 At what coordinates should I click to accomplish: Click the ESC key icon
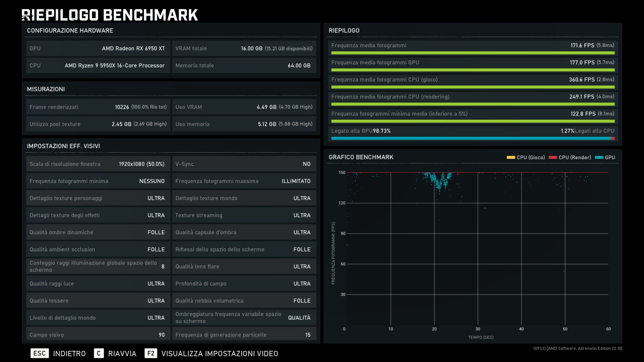(x=40, y=353)
